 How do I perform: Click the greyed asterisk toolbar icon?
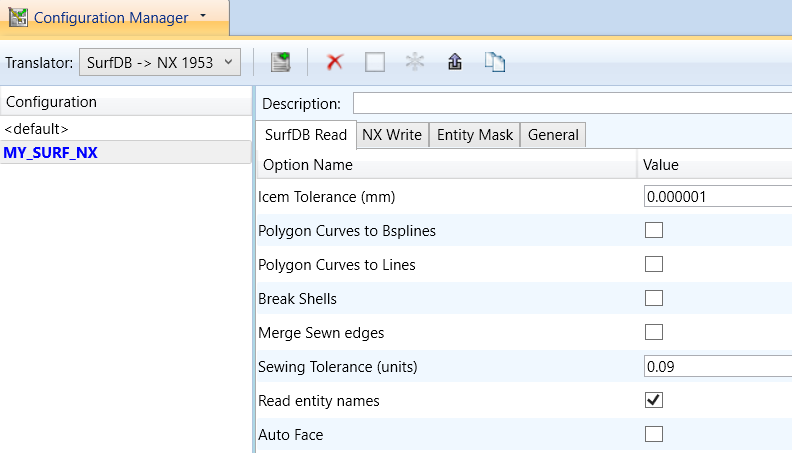click(415, 62)
